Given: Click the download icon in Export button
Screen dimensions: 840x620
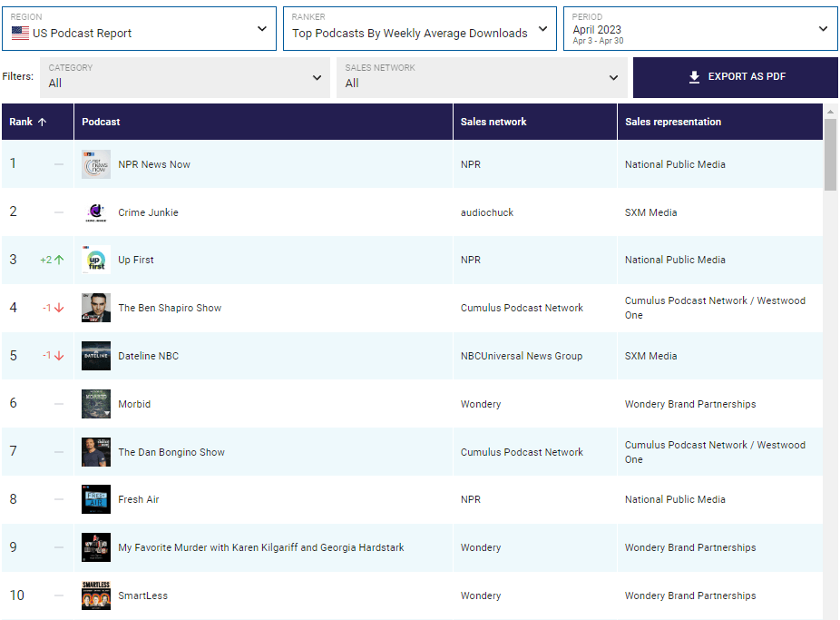Looking at the screenshot, I should pos(694,77).
